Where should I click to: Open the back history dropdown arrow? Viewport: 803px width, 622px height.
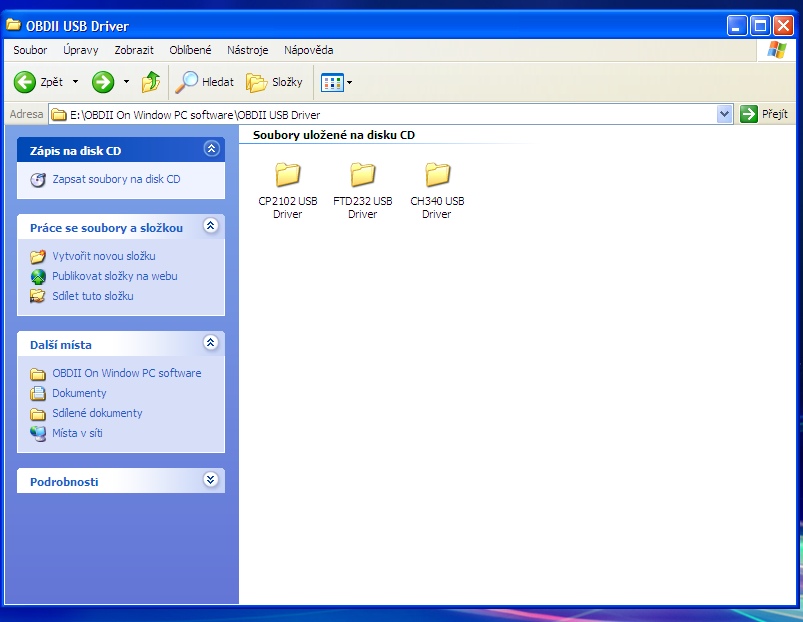pos(75,82)
